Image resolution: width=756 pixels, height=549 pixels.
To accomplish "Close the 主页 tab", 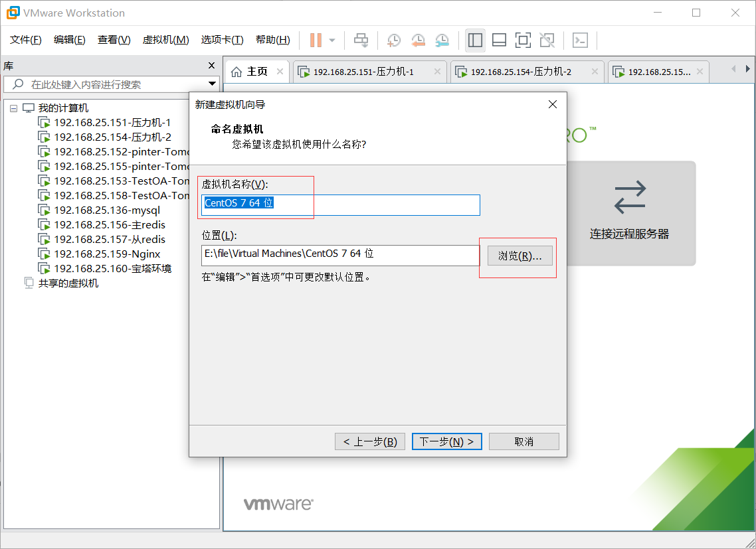I will coord(280,71).
